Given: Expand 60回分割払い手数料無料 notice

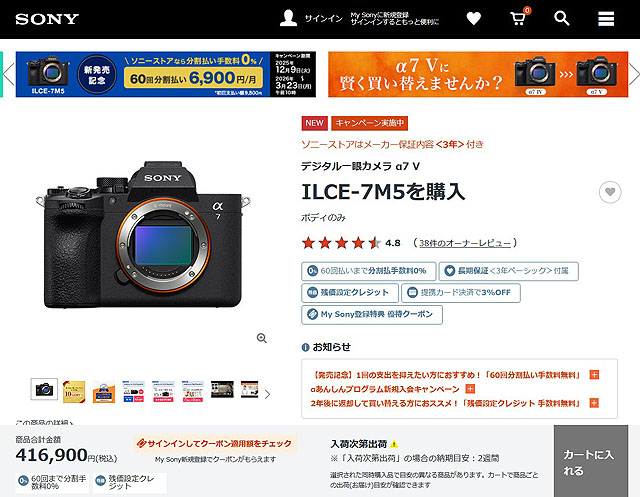Looking at the screenshot, I should tap(594, 375).
